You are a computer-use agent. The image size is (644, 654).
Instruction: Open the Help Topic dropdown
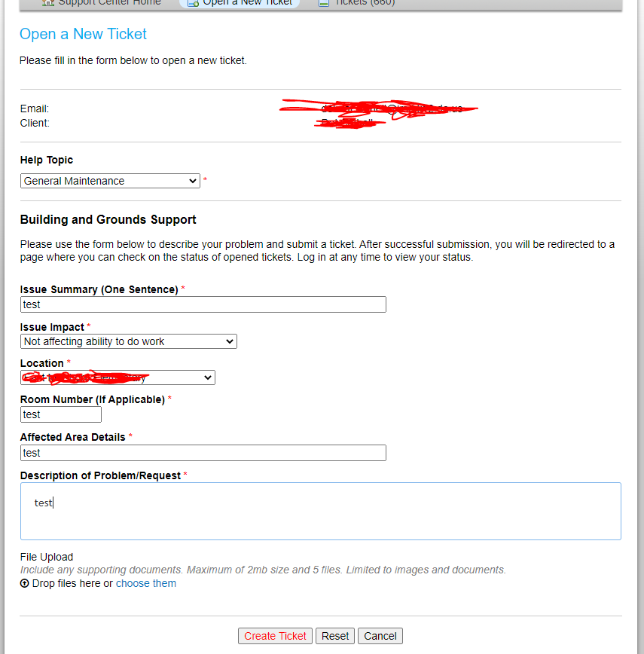click(110, 181)
